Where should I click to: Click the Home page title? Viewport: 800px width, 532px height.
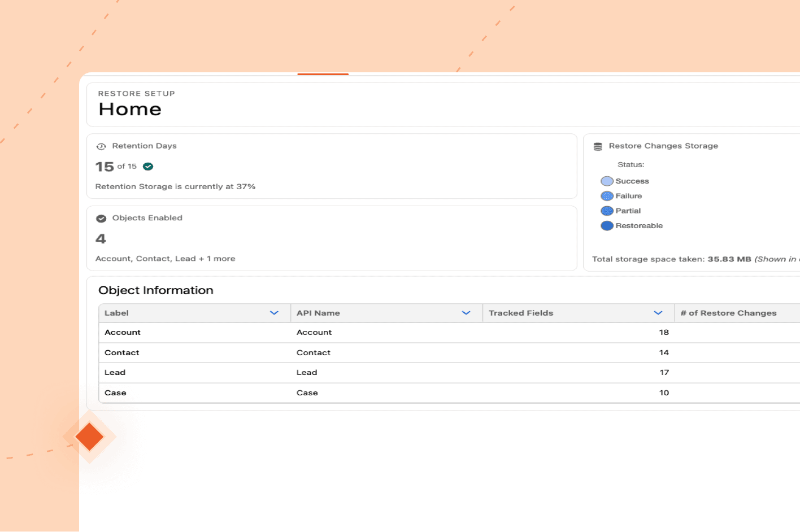tap(130, 109)
